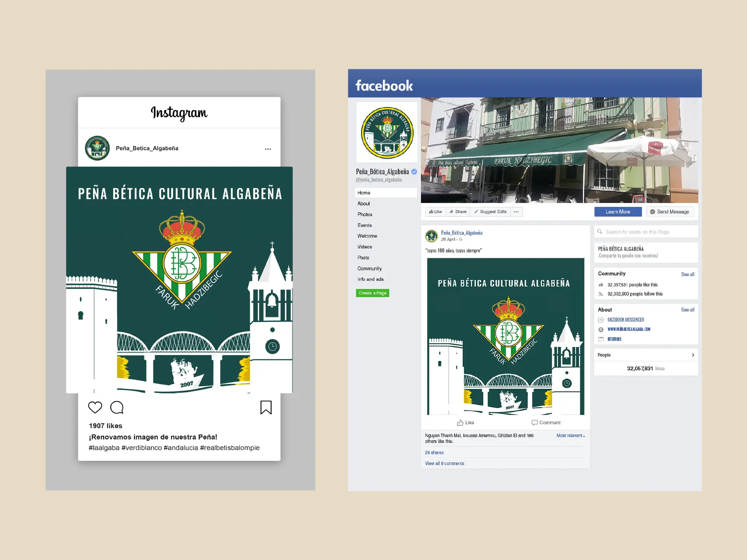
Task: Click the PEÑA BÉTICA ALGABEÑA sidebar heading
Action: coord(621,249)
